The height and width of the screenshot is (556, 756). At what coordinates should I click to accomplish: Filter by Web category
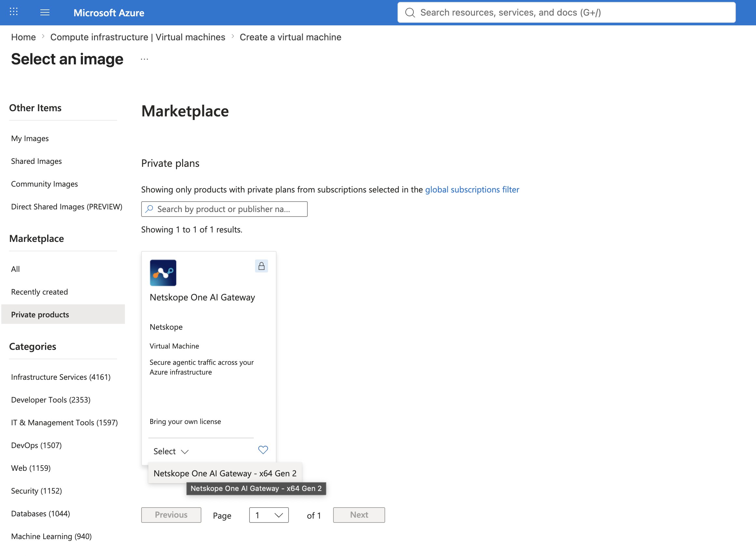31,468
